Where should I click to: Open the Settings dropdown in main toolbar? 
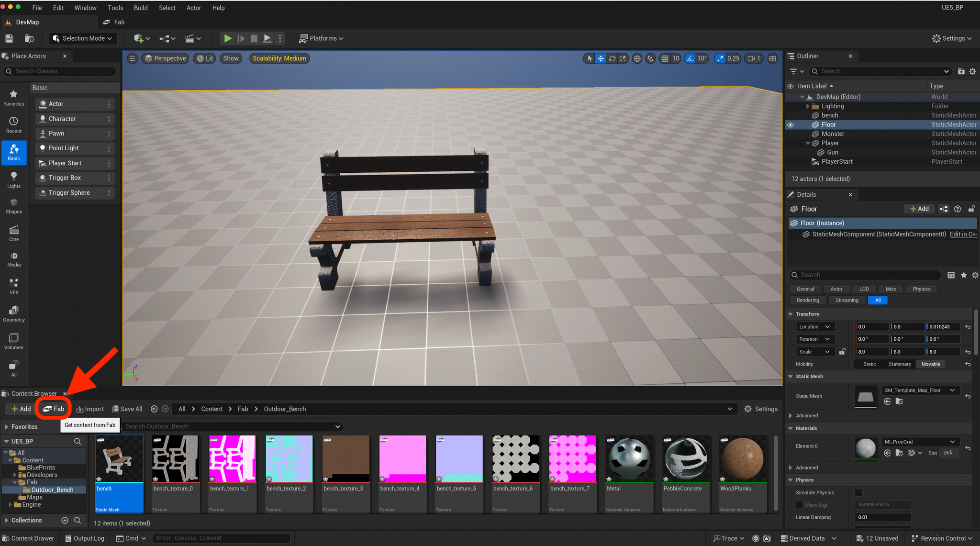952,38
